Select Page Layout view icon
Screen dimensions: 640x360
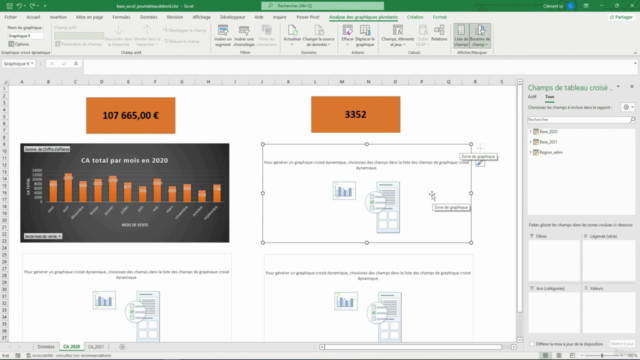tap(559, 356)
